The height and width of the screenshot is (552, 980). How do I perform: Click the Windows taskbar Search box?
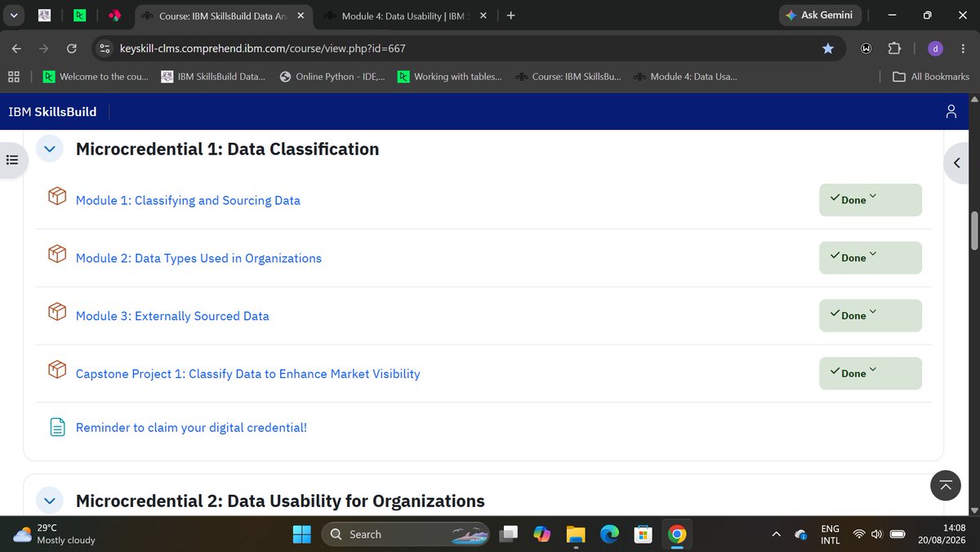coord(405,534)
